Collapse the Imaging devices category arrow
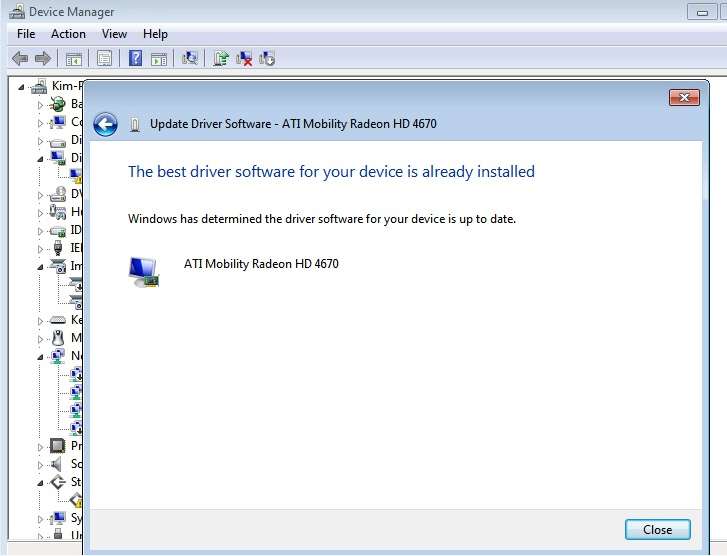This screenshot has width=727, height=556. [x=40, y=267]
